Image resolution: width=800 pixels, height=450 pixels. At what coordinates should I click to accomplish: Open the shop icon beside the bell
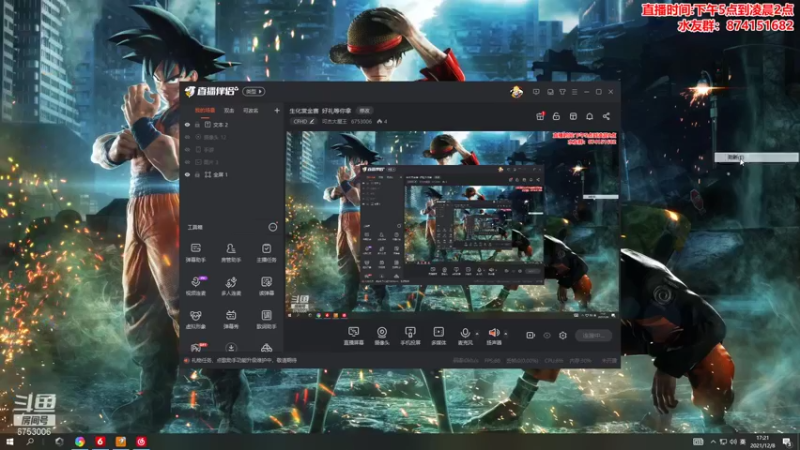(573, 116)
